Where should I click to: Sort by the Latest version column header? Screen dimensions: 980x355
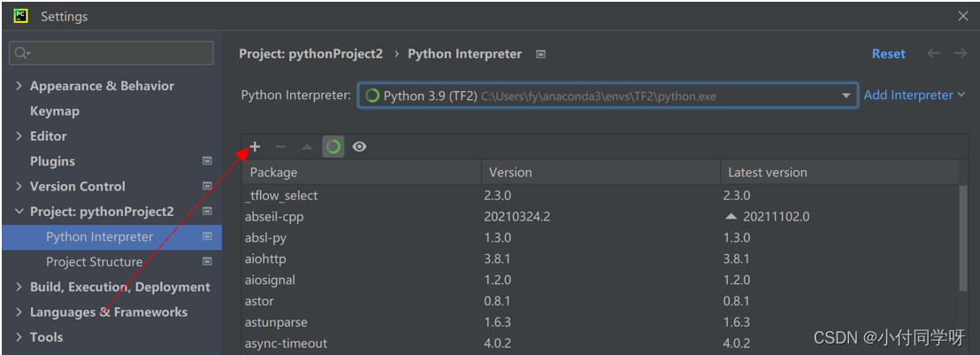click(838, 172)
